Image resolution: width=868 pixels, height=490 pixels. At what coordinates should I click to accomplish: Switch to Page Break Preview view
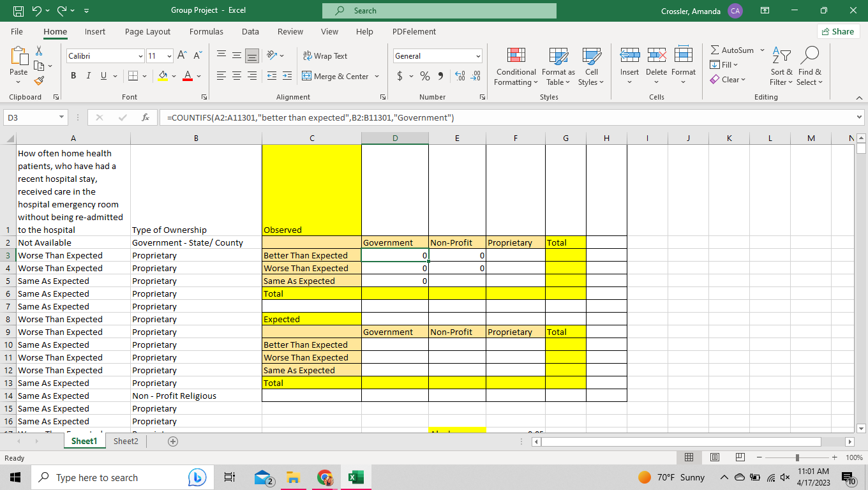tap(740, 457)
